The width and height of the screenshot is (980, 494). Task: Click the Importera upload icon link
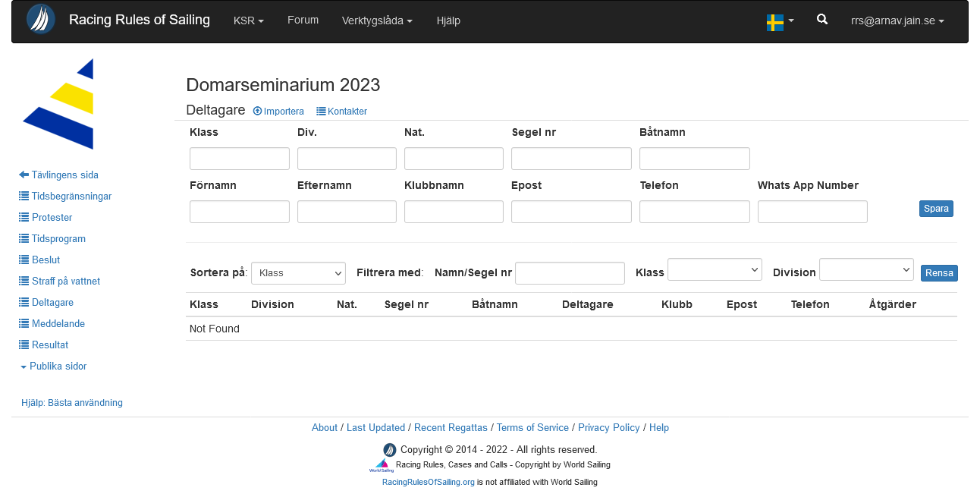(x=278, y=112)
